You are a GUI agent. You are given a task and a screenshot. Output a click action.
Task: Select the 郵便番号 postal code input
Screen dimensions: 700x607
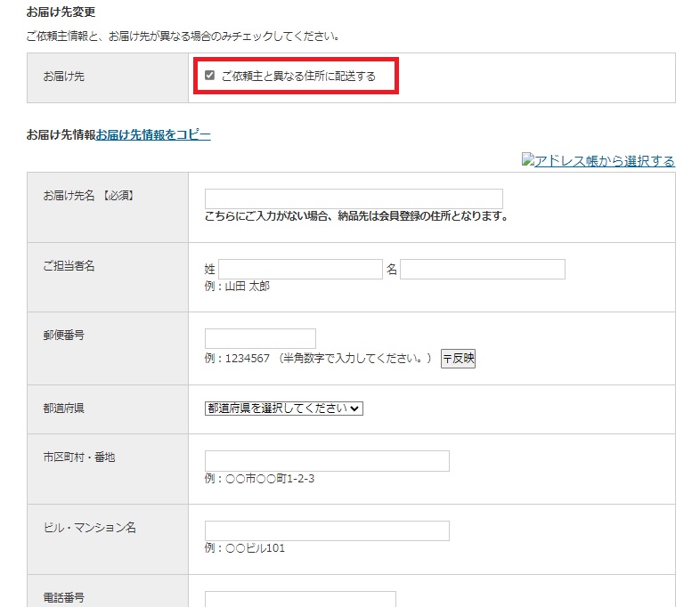pos(260,338)
